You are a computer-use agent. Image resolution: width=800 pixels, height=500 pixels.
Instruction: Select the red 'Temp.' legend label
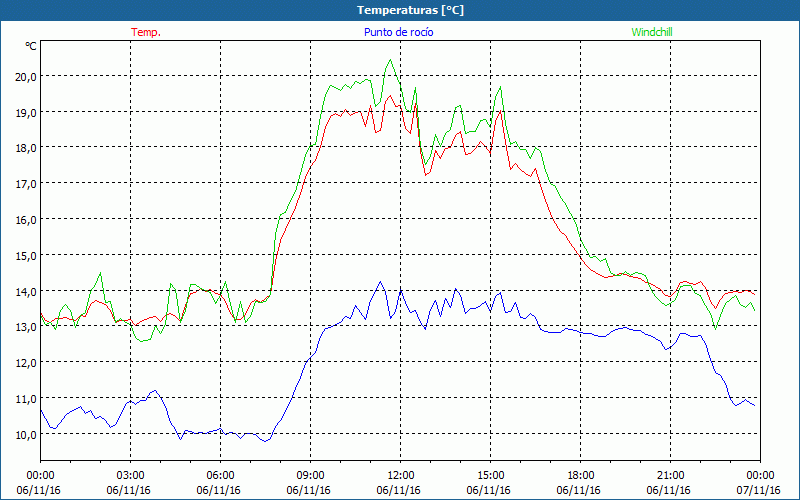[146, 32]
